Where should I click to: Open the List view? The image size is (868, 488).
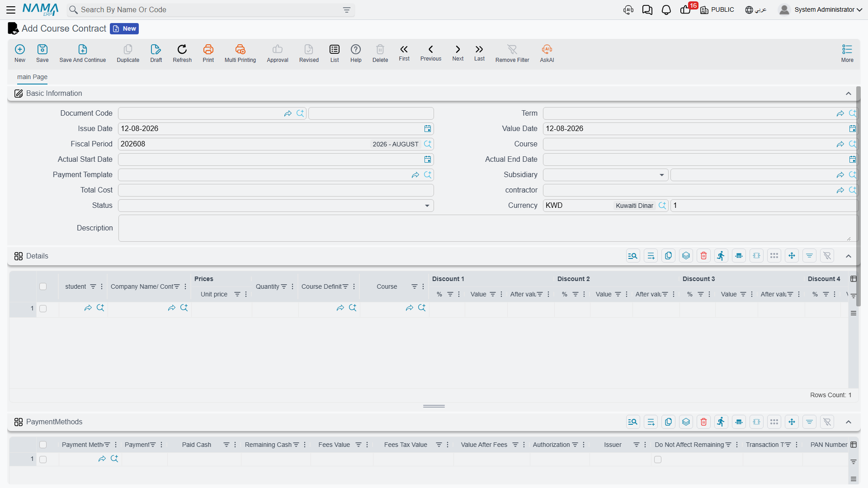(x=335, y=53)
